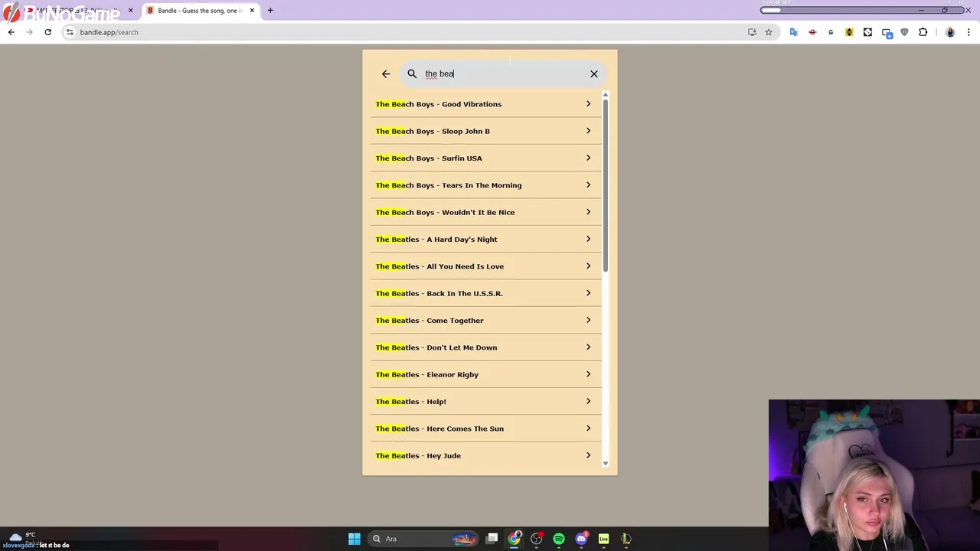
Task: Expand chevron for Don't Let Me Down
Action: pos(588,347)
